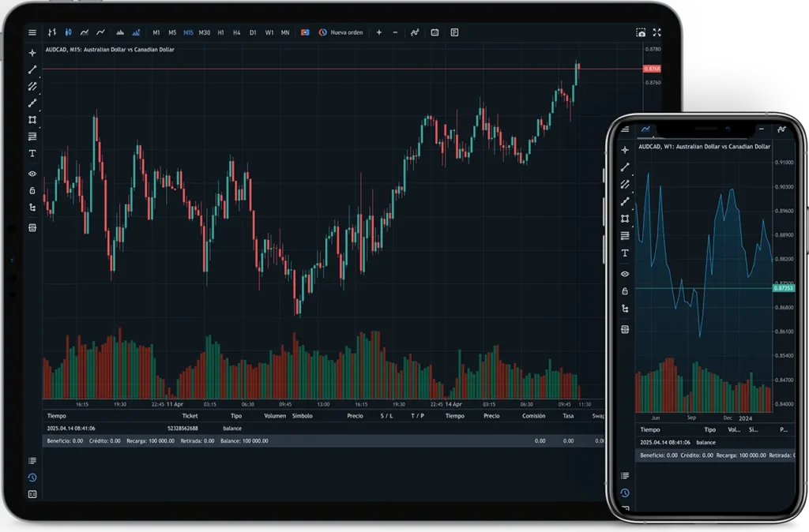Select the shapes tool on the phone
Viewport: 809px width, 532px height.
(x=625, y=219)
